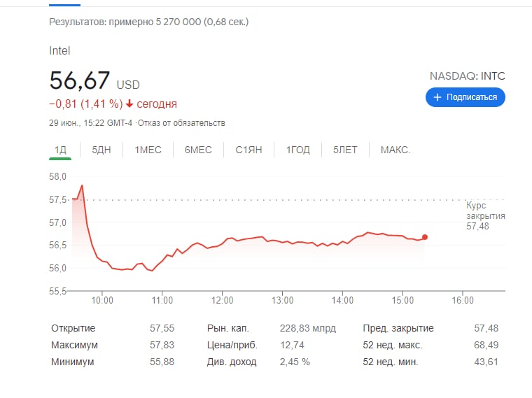This screenshot has height=398, width=532.
Task: Show the С1ЯН year-to-date chart
Action: tap(248, 150)
